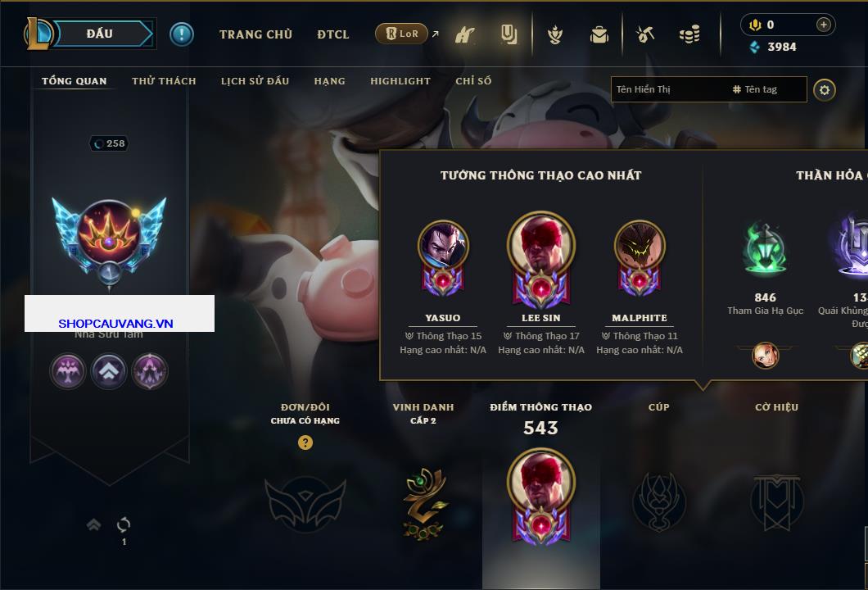Add RP with plus button
868x590 pixels.
point(824,25)
